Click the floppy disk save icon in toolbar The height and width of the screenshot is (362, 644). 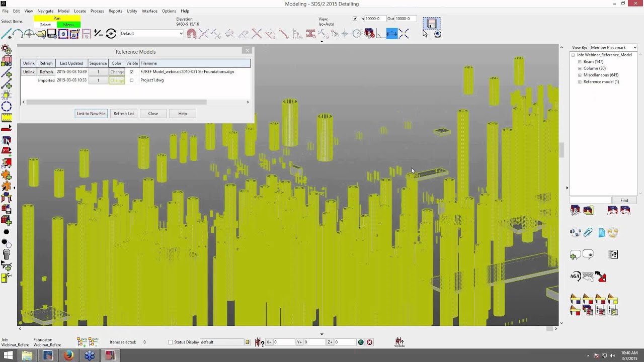[52, 34]
